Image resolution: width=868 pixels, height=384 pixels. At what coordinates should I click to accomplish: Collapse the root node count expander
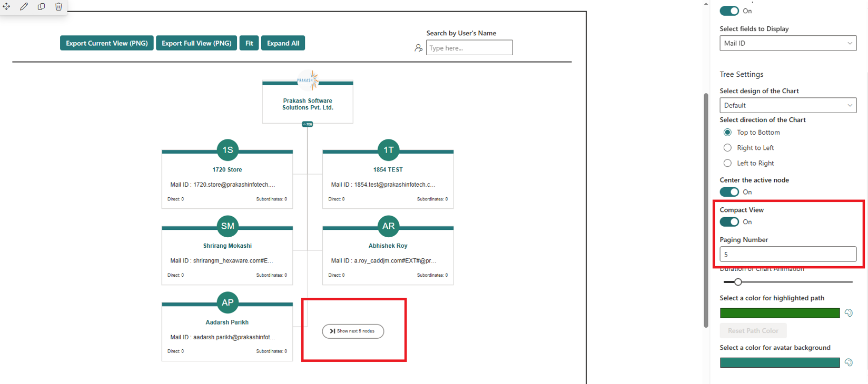tap(308, 124)
